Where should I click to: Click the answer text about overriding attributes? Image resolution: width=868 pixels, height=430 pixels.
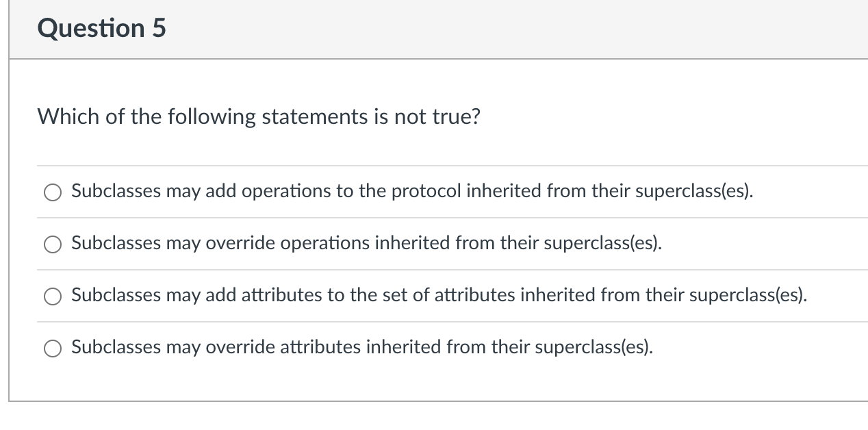pos(361,347)
